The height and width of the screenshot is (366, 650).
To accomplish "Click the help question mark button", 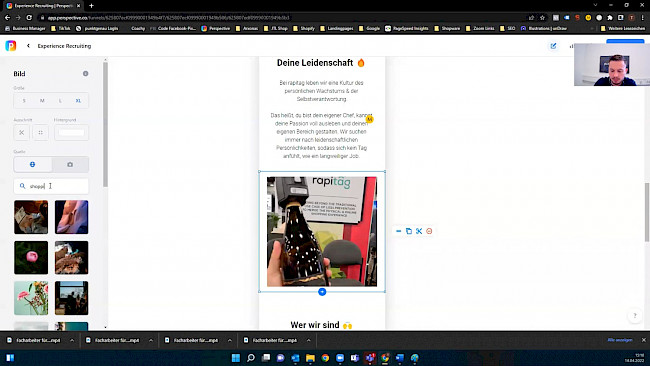I will (635, 315).
